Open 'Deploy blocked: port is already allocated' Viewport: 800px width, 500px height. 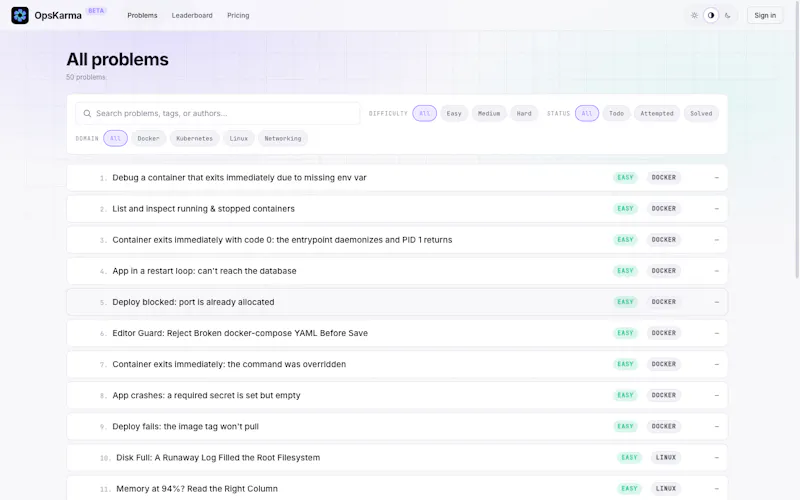click(397, 302)
